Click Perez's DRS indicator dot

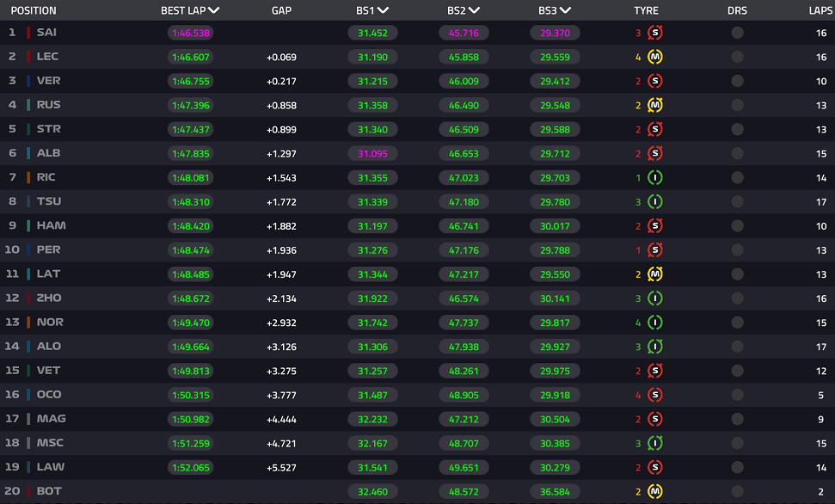tap(738, 250)
